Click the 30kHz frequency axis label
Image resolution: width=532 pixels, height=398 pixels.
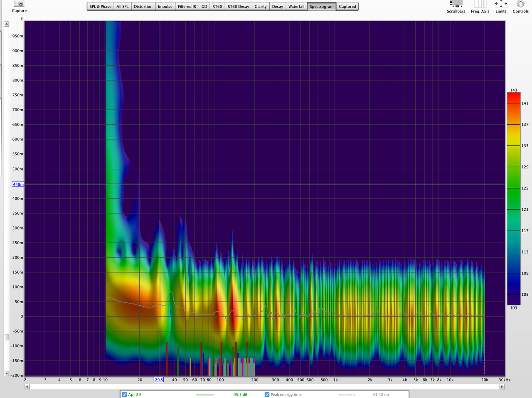point(505,380)
